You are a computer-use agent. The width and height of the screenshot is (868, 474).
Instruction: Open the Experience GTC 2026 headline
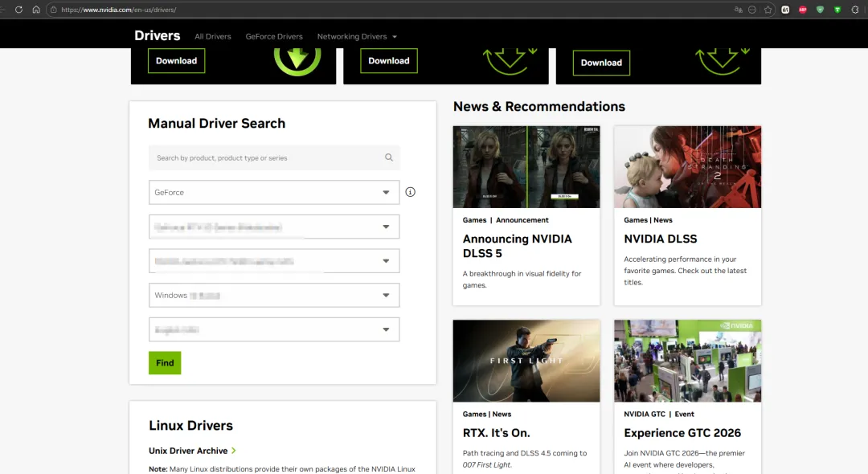pos(682,433)
